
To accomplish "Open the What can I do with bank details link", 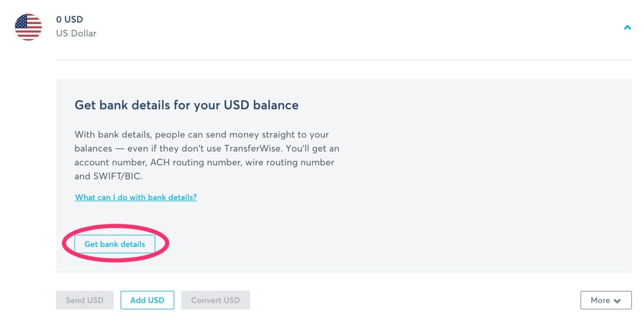I will [x=135, y=197].
